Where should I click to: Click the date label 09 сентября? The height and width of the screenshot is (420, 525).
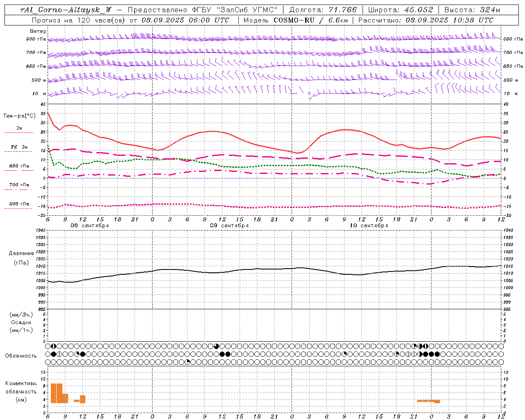click(229, 226)
